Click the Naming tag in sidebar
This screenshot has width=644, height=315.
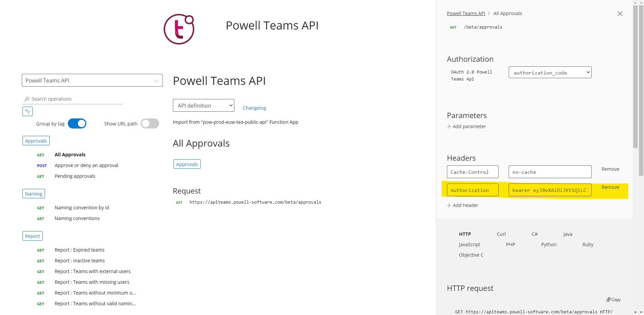click(34, 194)
